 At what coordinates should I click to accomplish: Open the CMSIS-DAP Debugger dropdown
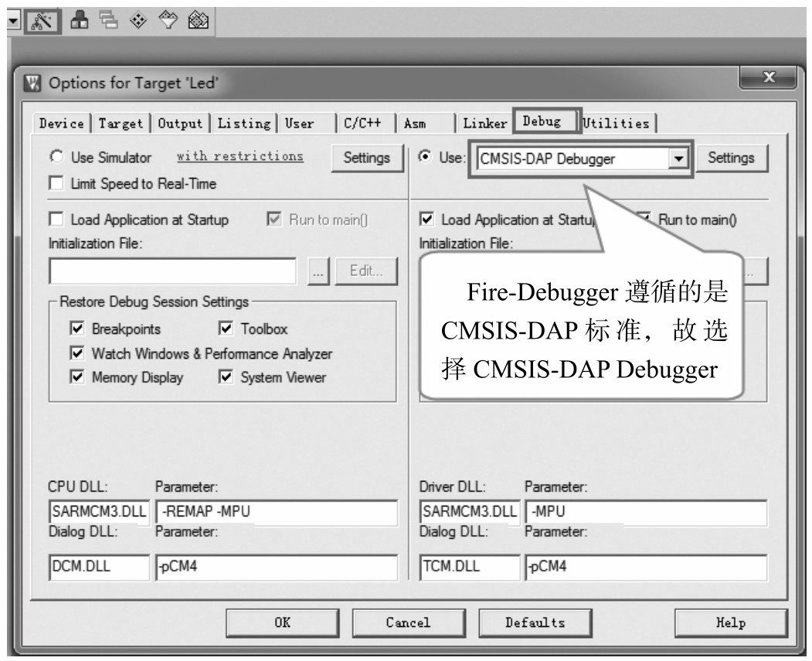click(x=678, y=158)
